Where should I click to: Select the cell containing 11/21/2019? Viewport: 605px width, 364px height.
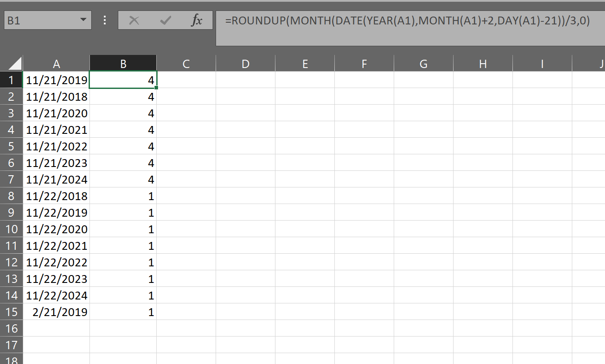[x=56, y=80]
